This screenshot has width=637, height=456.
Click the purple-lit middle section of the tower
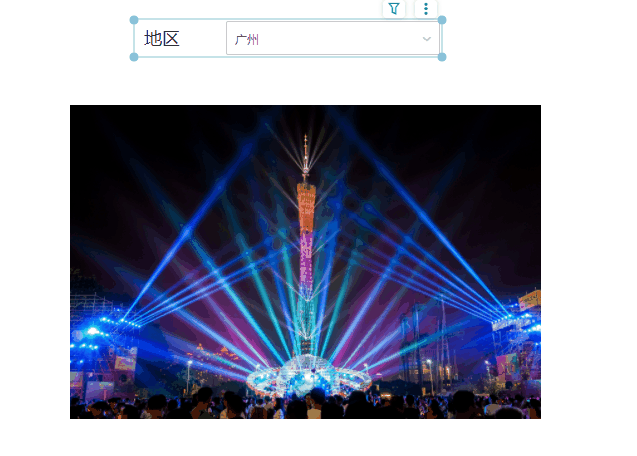(x=306, y=260)
